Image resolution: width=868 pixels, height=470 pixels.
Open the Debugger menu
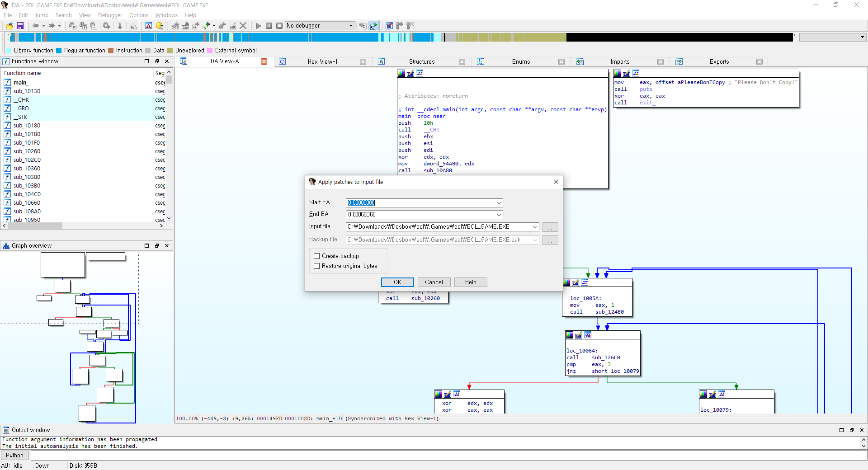(x=110, y=15)
